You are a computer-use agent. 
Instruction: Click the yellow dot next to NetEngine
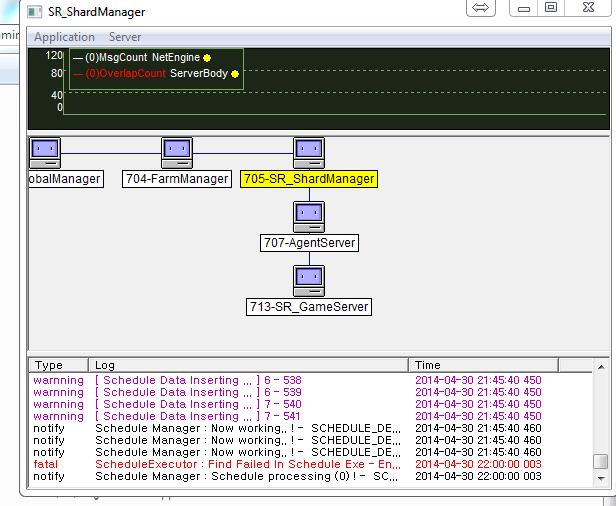tap(207, 58)
